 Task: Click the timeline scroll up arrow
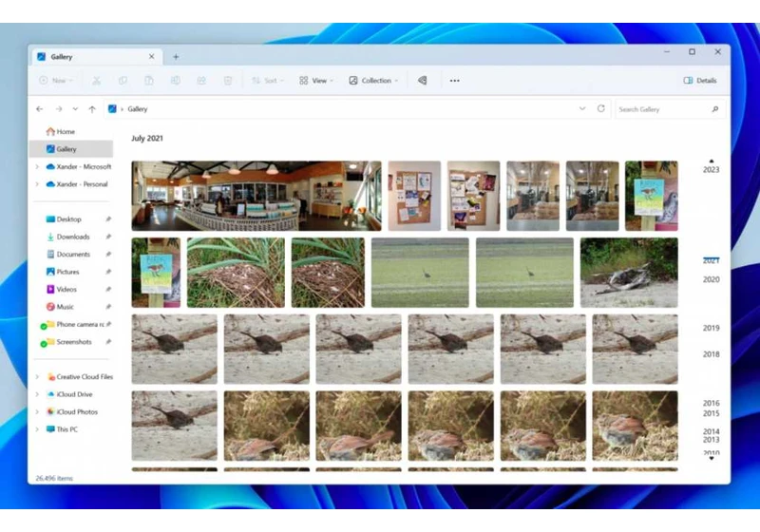711,161
